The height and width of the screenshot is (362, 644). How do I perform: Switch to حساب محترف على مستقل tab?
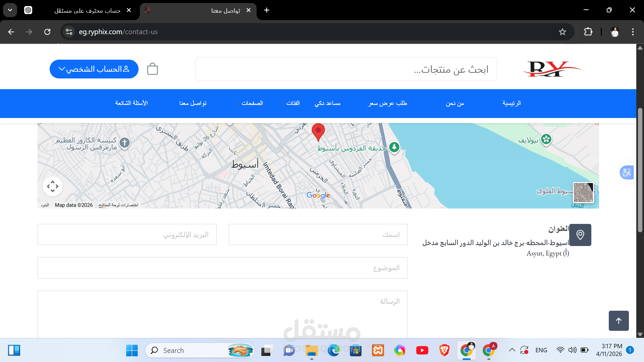[x=87, y=11]
